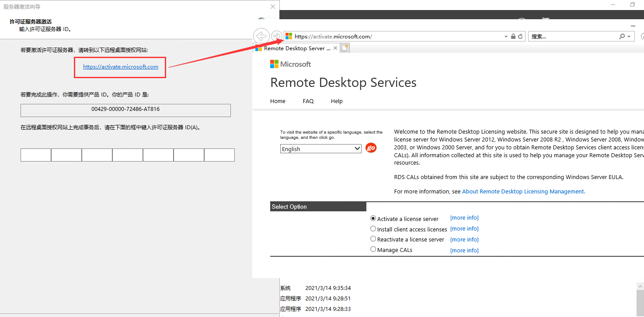
Task: Click the magnifier search icon
Action: (x=622, y=37)
